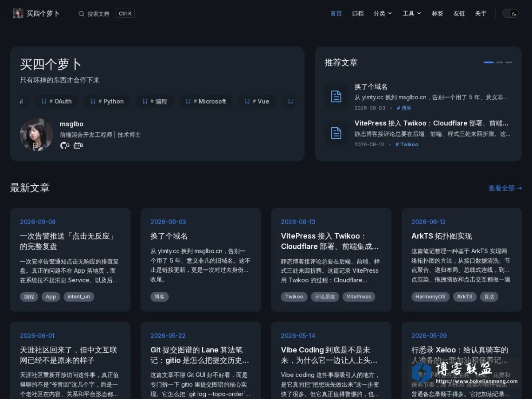
Task: Click 最新文章 section heading
Action: [30, 188]
